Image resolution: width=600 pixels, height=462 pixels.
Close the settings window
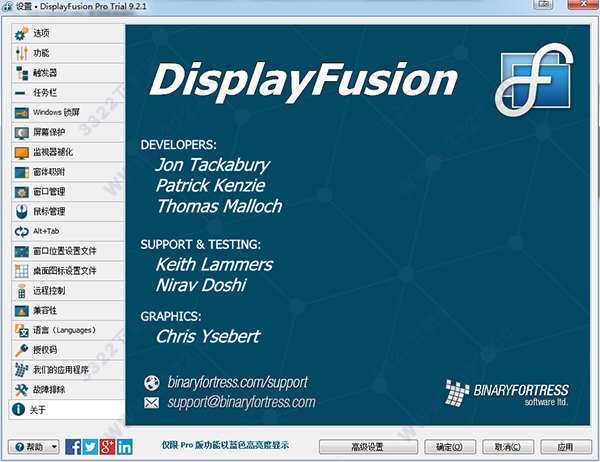[583, 4]
